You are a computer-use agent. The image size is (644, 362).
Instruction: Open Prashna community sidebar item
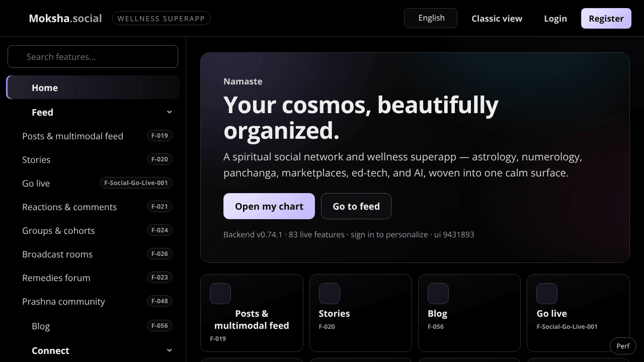coord(93,301)
